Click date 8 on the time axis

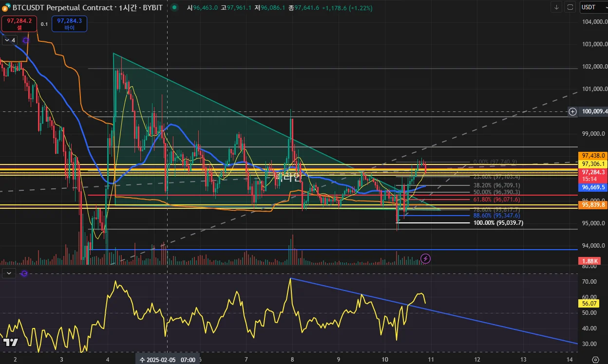tap(292, 360)
